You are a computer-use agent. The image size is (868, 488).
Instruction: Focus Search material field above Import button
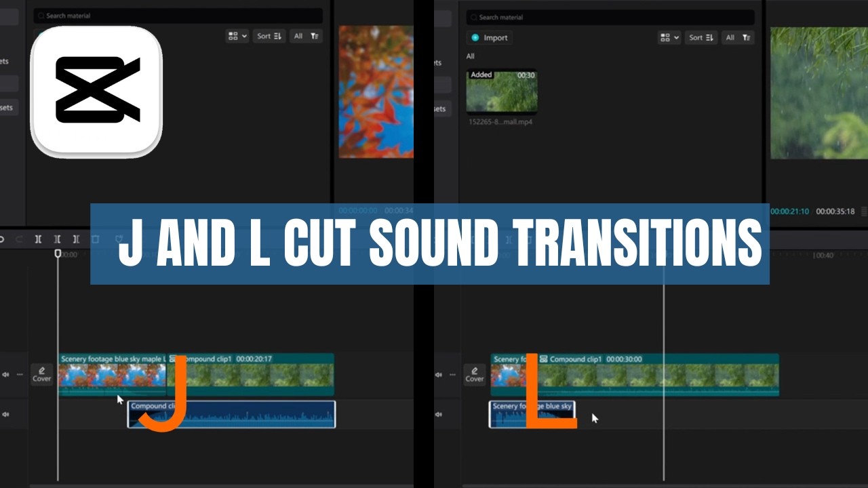coord(610,18)
